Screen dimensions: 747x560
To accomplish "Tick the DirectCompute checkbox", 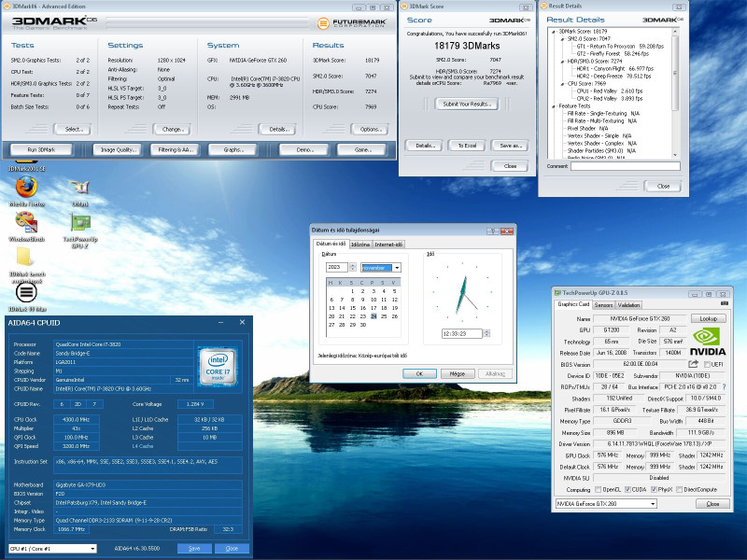I will coord(680,489).
